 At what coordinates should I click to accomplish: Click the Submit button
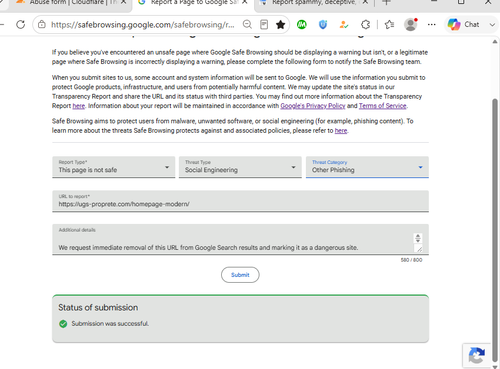tap(240, 275)
